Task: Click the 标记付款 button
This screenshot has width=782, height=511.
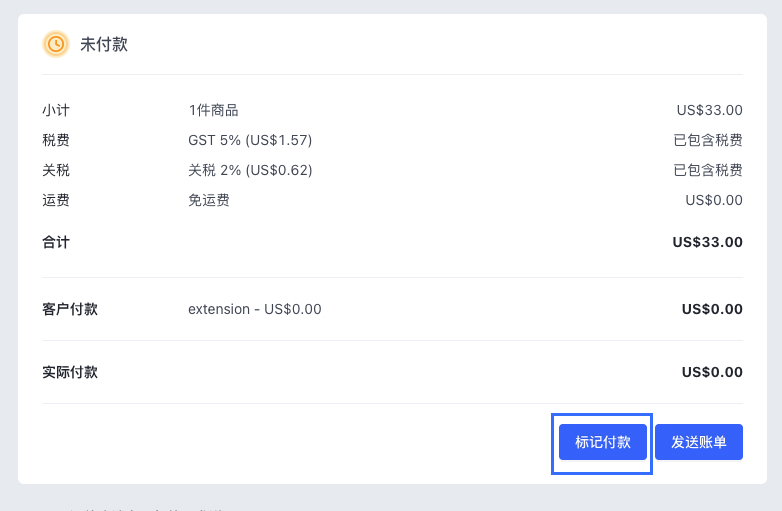Action: [603, 442]
